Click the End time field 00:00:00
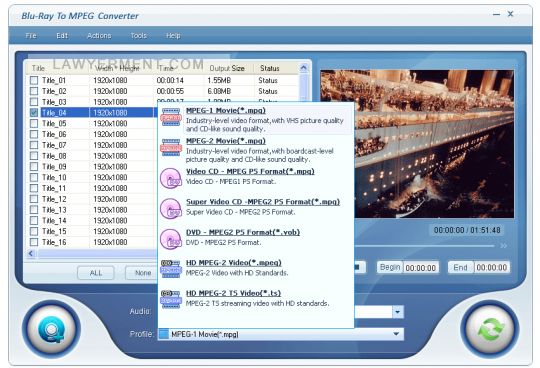This screenshot has height=368, width=540. pyautogui.click(x=491, y=267)
